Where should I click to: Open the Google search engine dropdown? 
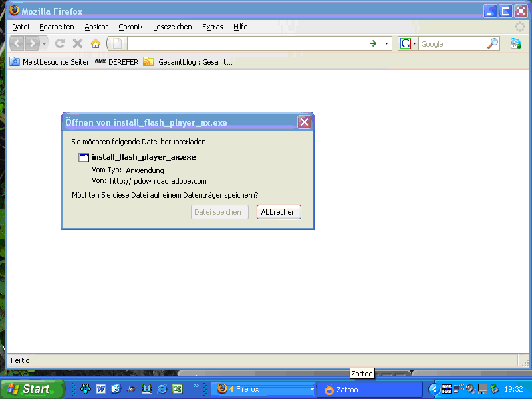(x=408, y=43)
